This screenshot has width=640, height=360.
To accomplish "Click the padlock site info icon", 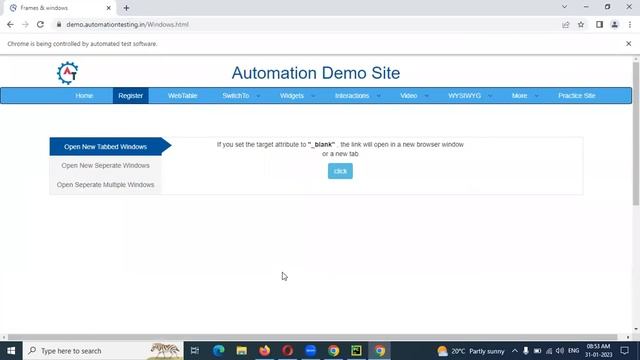I will pos(59,24).
